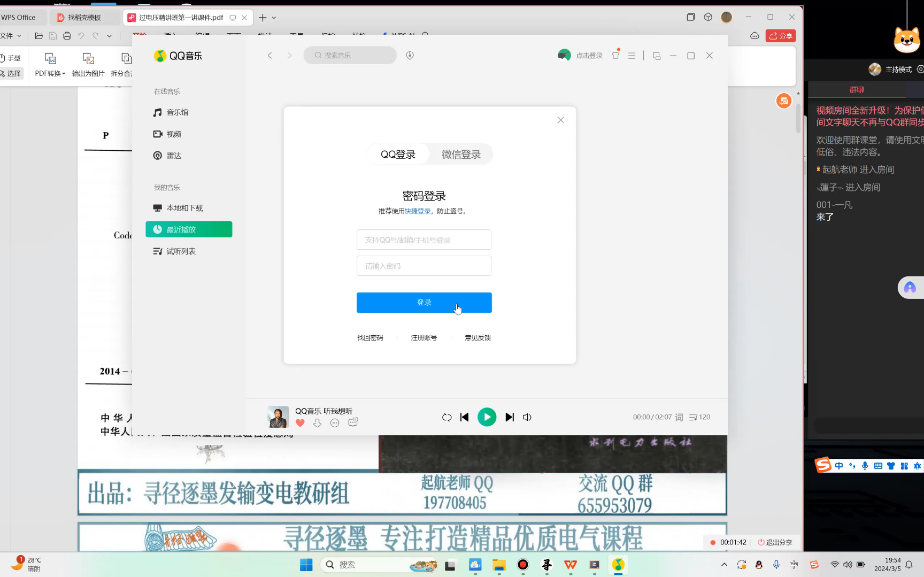Toggle playback loop mode

click(447, 417)
